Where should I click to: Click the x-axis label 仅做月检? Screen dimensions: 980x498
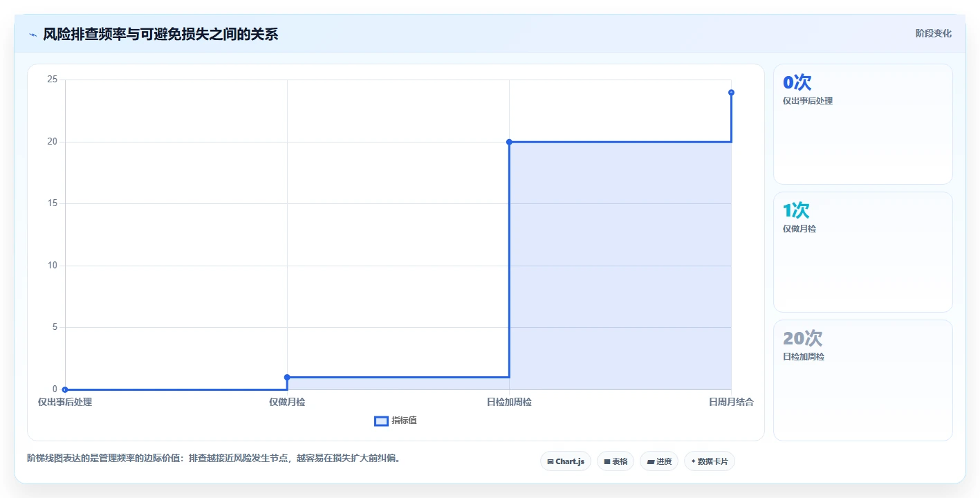287,402
